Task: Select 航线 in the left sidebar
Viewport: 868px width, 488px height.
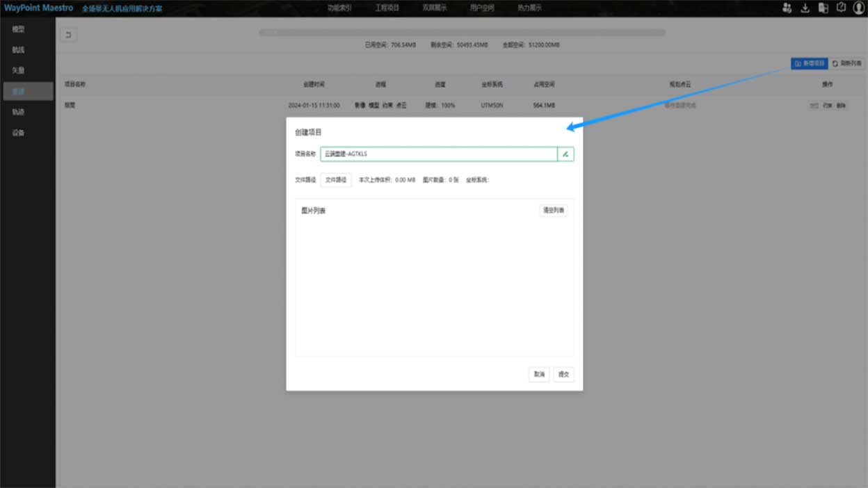Action: point(19,50)
